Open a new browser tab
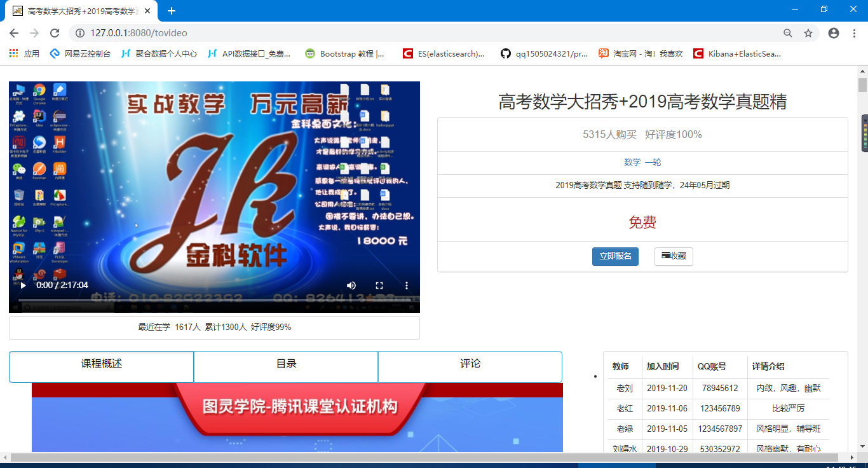This screenshot has height=468, width=868. [x=172, y=11]
